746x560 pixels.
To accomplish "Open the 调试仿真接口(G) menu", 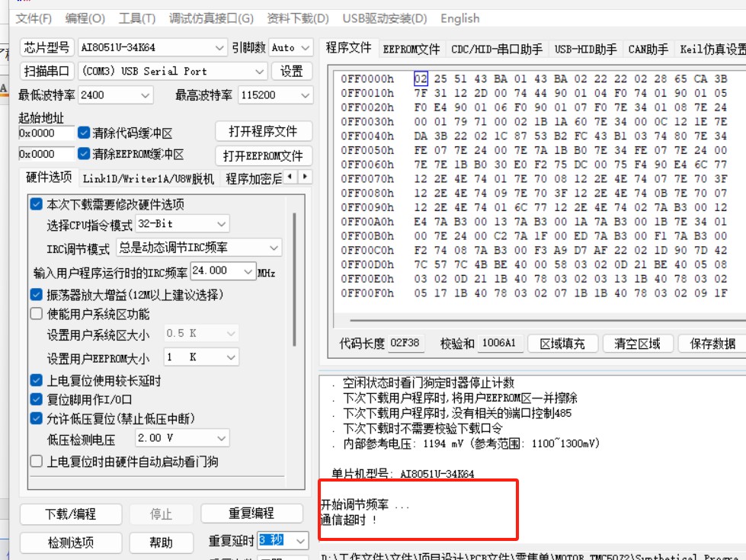I will click(x=211, y=18).
